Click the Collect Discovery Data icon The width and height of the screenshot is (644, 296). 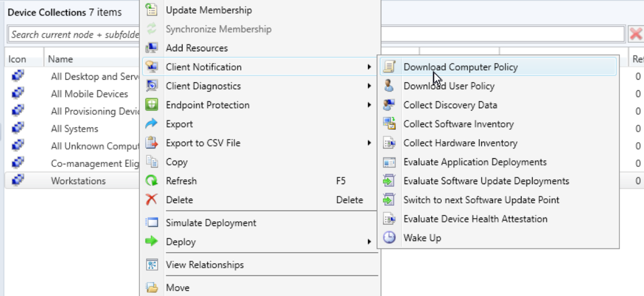389,105
